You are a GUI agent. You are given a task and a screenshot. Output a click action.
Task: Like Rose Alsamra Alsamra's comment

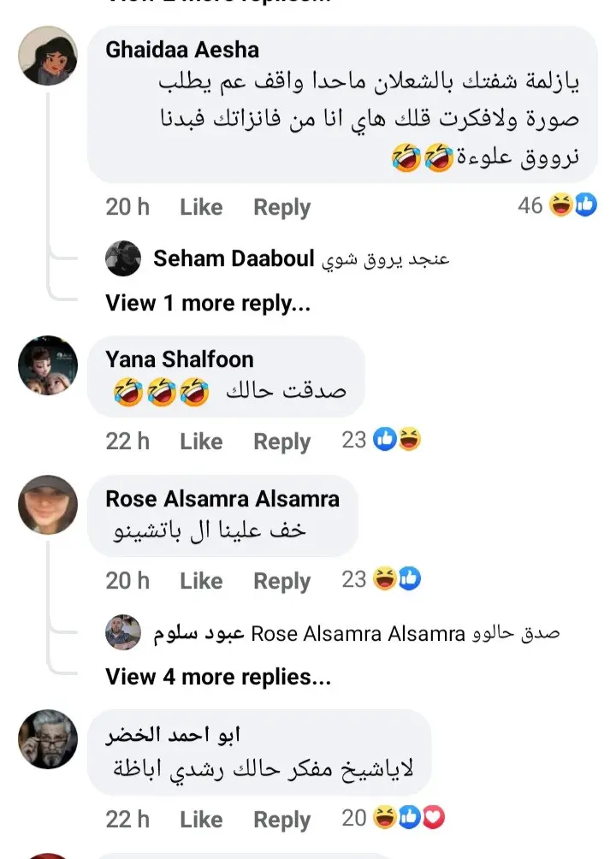[201, 581]
